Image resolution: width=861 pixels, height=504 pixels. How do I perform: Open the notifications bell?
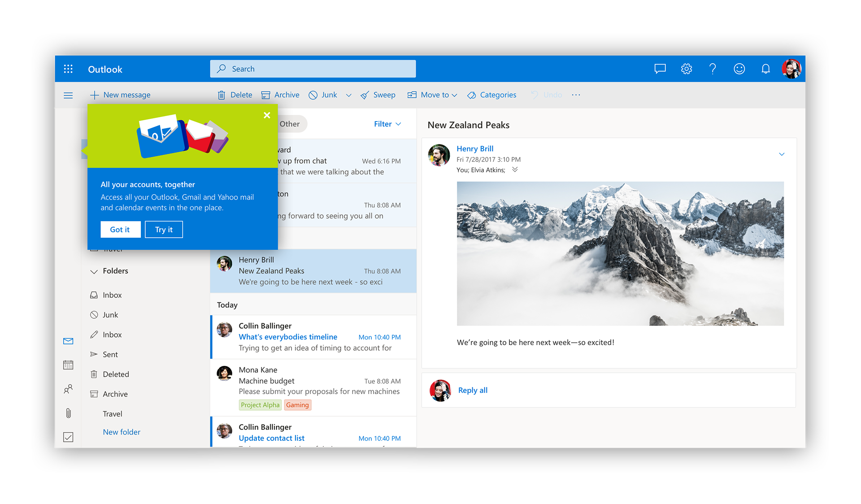pyautogui.click(x=765, y=69)
